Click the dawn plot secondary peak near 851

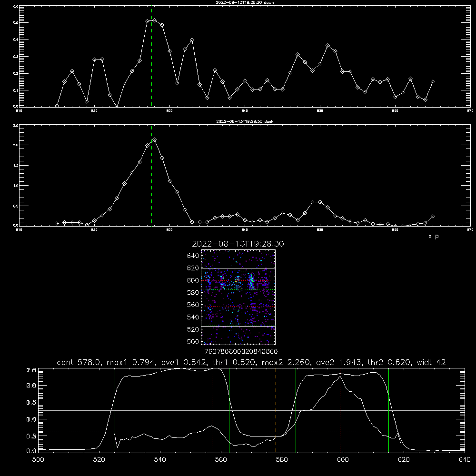(x=327, y=46)
